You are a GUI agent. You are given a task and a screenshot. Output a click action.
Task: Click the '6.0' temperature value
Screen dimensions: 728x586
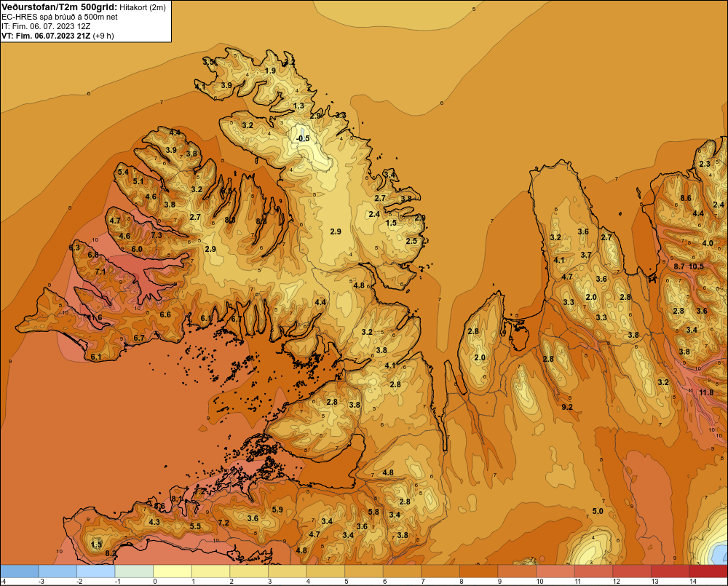137,249
